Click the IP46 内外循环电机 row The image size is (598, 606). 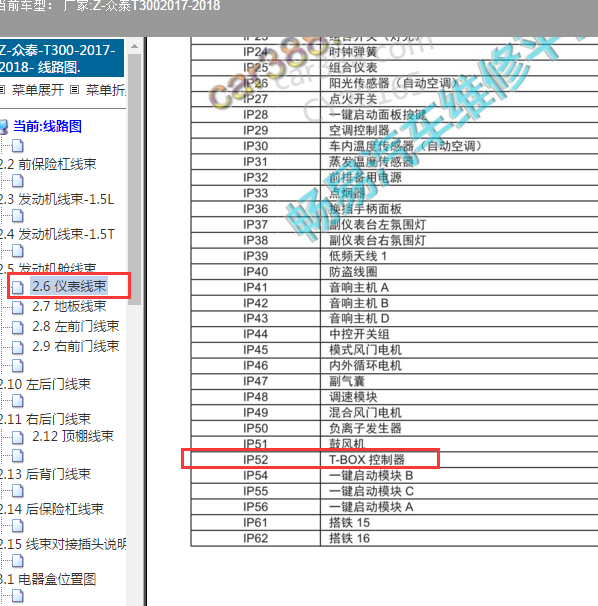coord(394,366)
